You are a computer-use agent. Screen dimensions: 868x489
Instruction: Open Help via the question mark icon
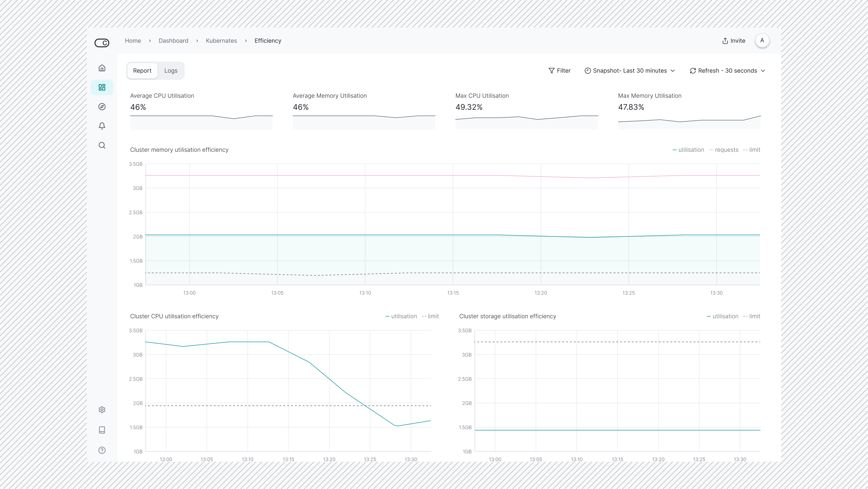(102, 450)
